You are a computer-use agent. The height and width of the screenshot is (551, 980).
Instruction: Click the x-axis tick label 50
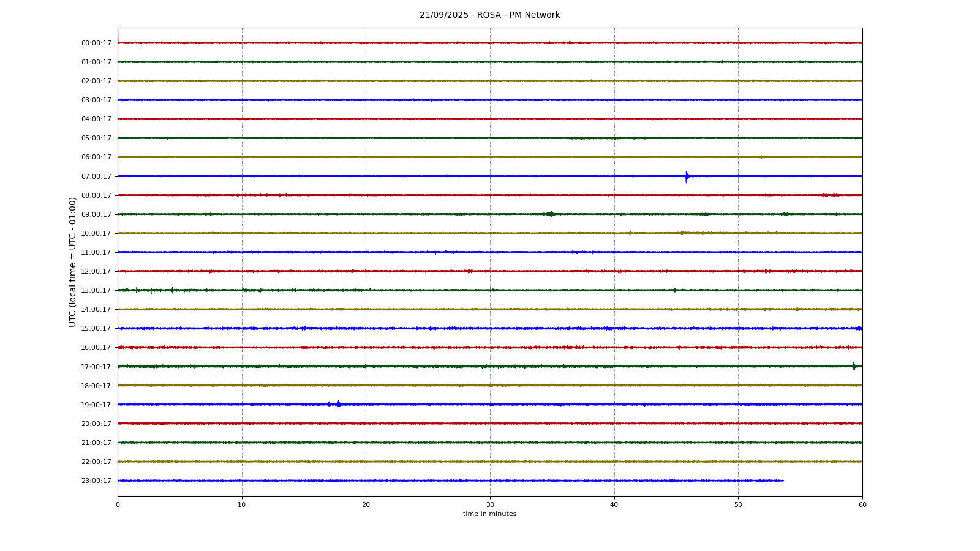click(x=738, y=504)
